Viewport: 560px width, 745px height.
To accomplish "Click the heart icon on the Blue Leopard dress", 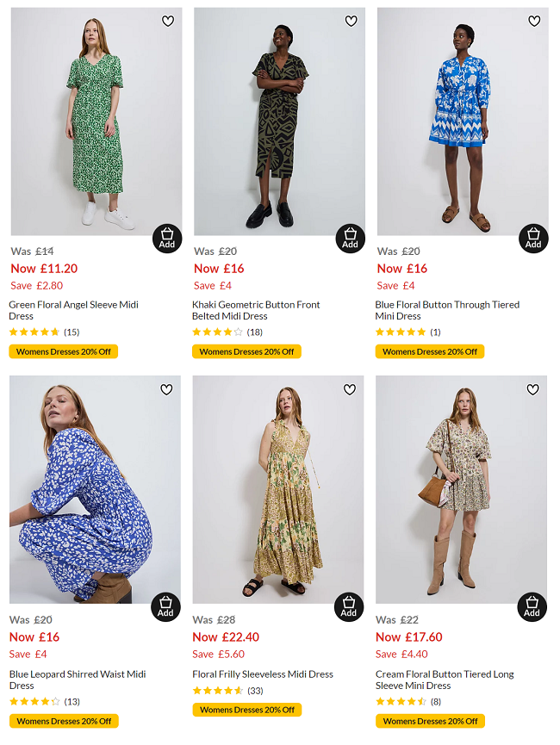I will [x=168, y=389].
